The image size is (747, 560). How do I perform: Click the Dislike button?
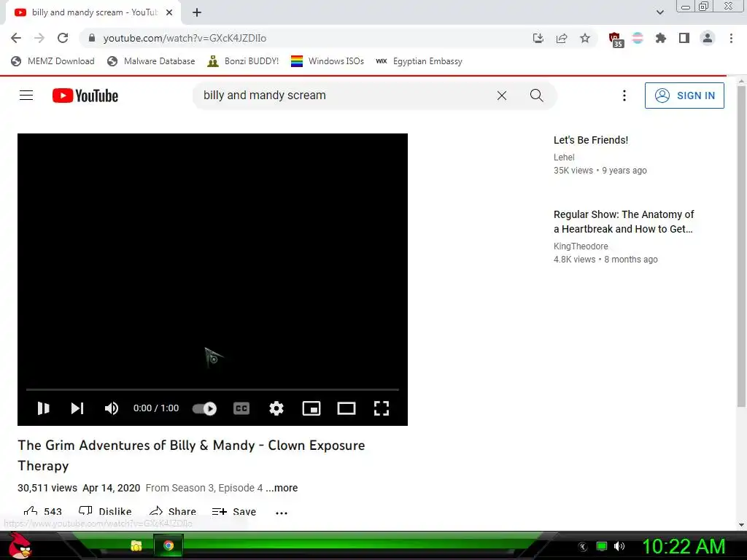click(x=105, y=512)
